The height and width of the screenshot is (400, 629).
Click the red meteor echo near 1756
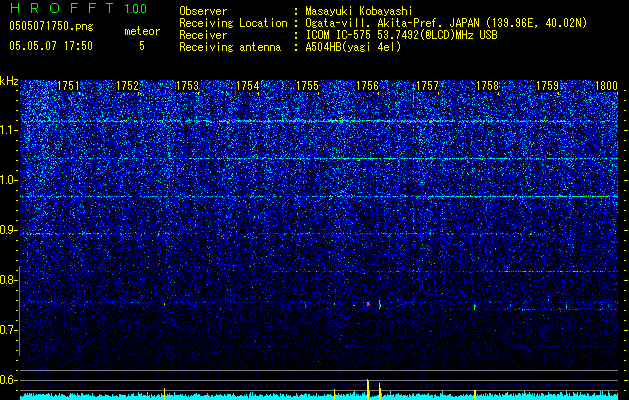pos(379,305)
